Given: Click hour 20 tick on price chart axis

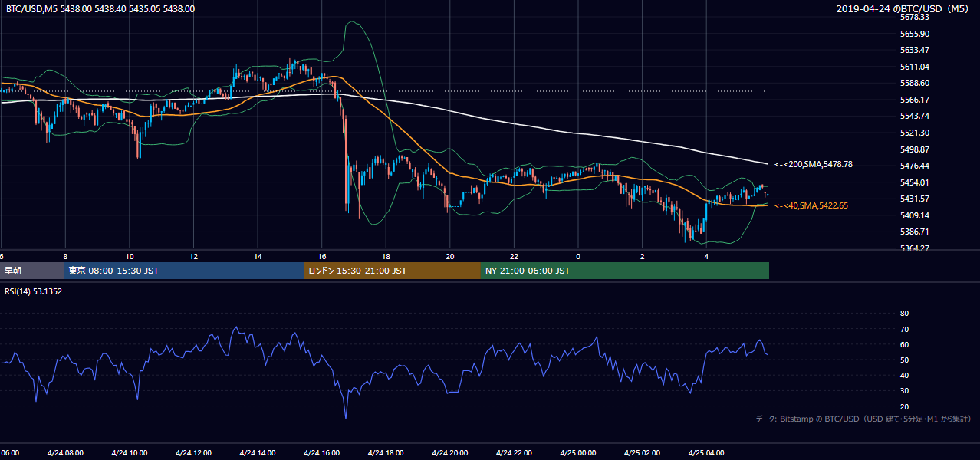Looking at the screenshot, I should click(x=450, y=256).
